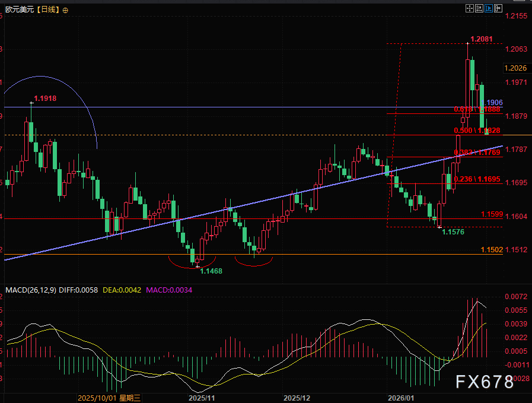Click the orange 1.1502 support line label

tap(492, 250)
